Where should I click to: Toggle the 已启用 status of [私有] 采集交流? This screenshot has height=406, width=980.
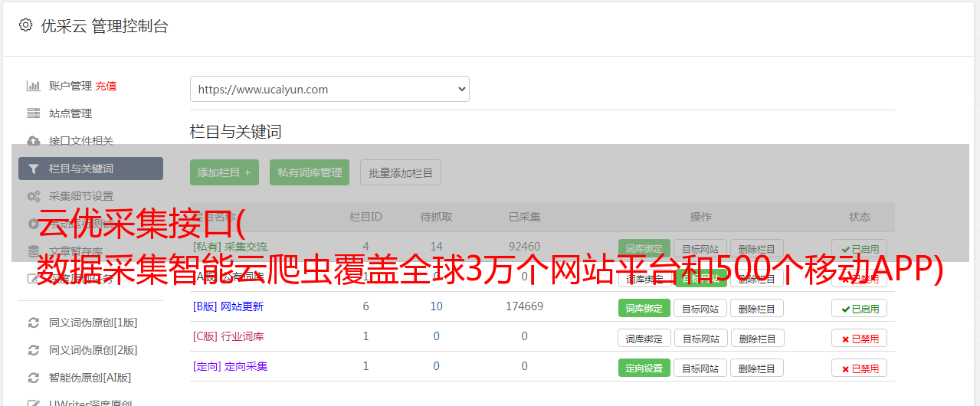(x=860, y=248)
